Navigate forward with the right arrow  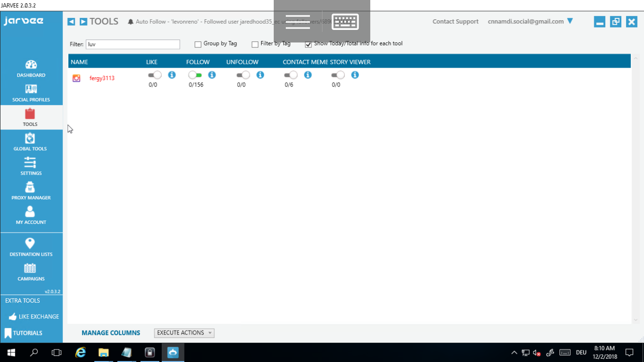84,22
